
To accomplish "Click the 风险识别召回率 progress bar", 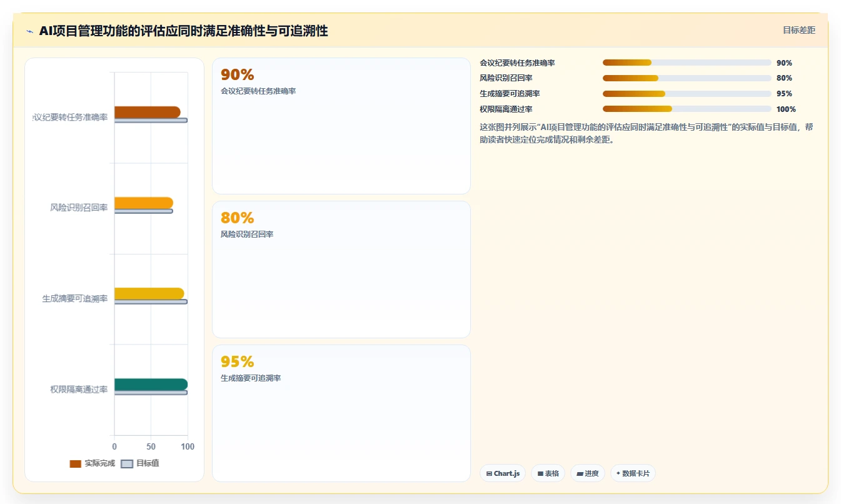I will click(x=687, y=78).
